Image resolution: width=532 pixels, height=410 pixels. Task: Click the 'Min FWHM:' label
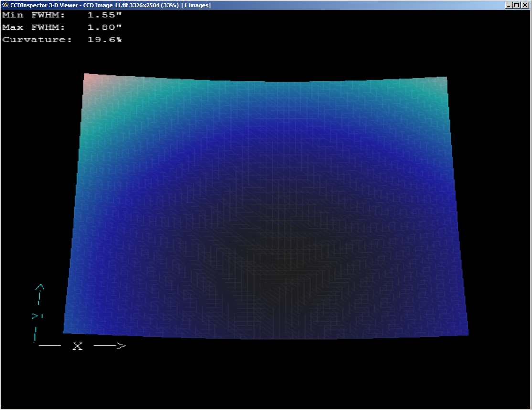click(x=33, y=15)
